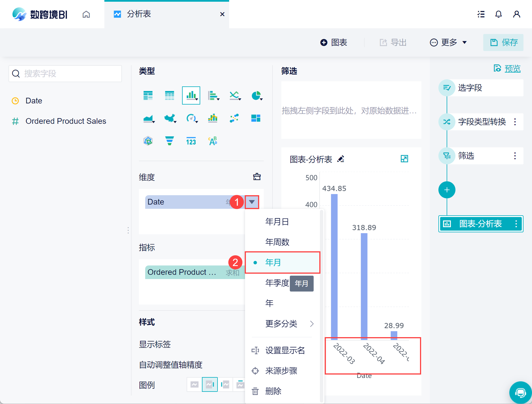Open the Date dimension dropdown arrow

[x=252, y=202]
